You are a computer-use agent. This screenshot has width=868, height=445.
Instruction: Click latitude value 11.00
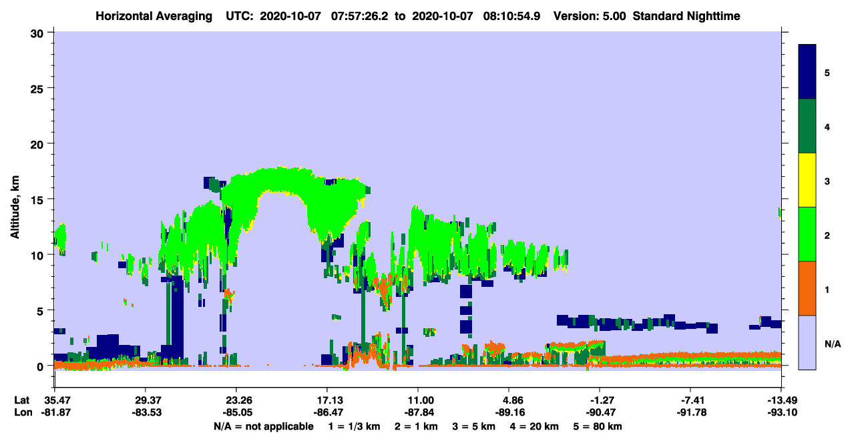click(417, 400)
